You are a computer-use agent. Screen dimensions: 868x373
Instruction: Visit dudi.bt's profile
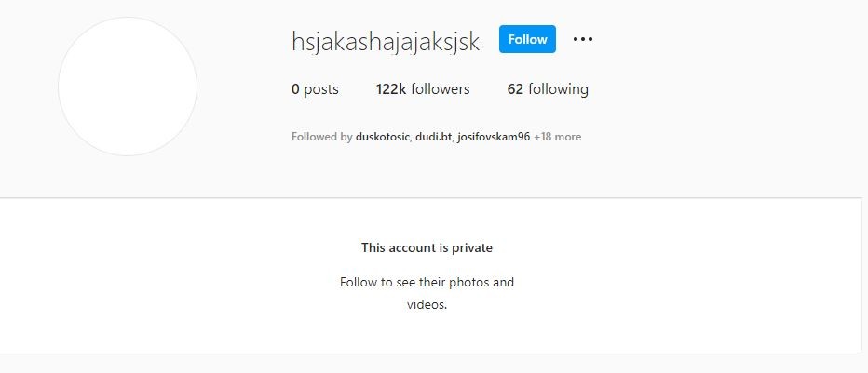tap(434, 137)
